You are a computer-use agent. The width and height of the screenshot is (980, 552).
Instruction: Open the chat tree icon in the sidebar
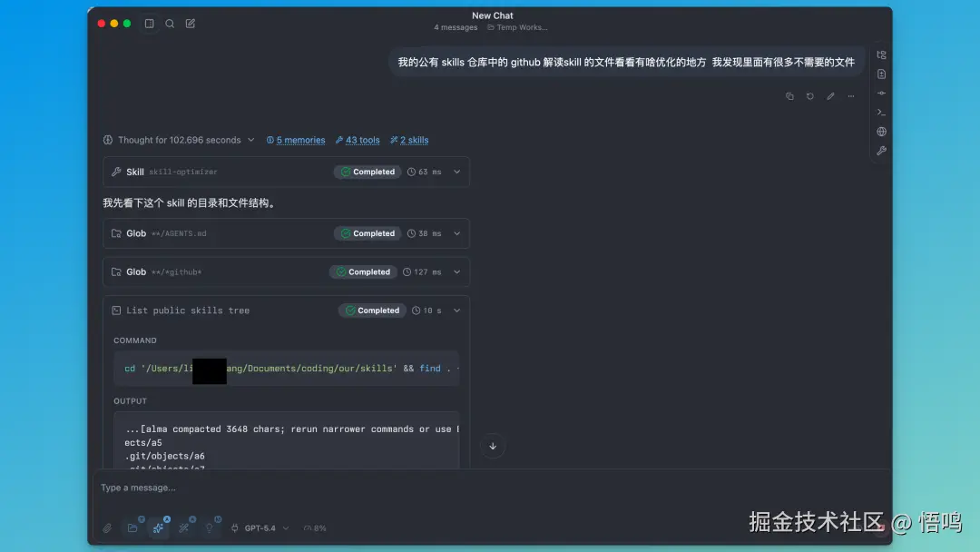(880, 54)
